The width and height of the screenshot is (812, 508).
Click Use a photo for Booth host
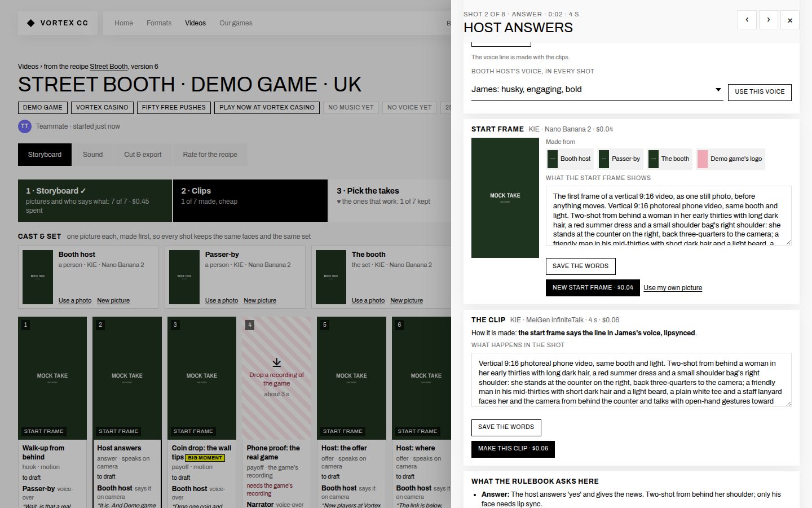coord(75,301)
